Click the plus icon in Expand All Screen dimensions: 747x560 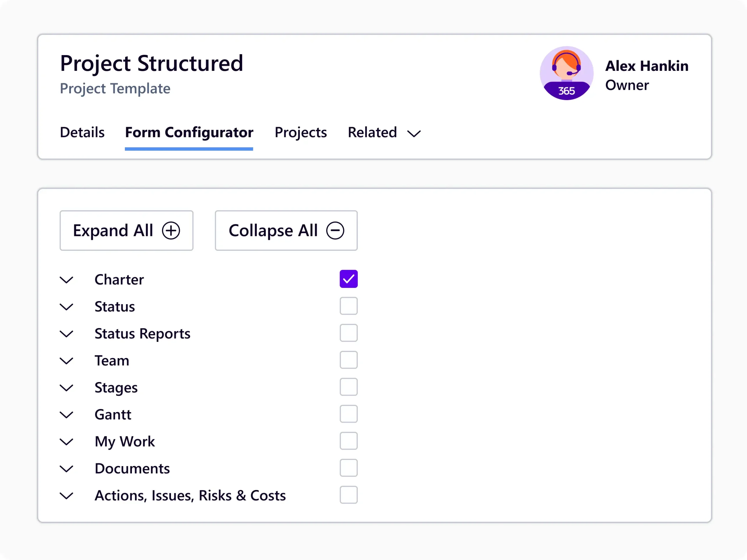pos(171,230)
